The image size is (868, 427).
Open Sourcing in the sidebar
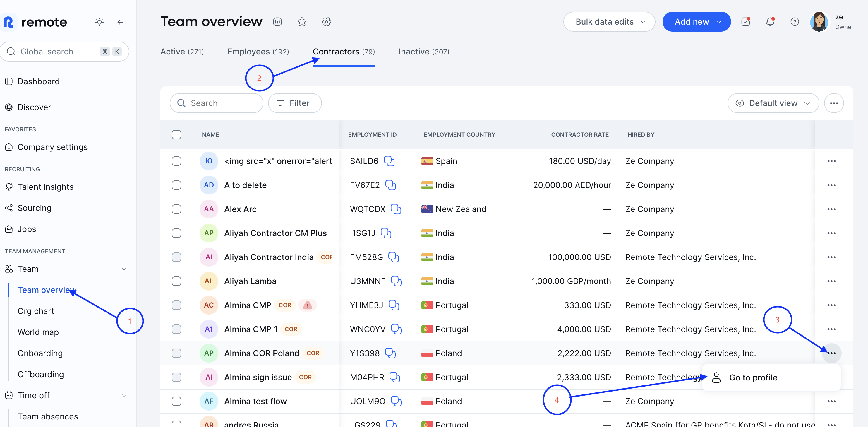(x=34, y=208)
